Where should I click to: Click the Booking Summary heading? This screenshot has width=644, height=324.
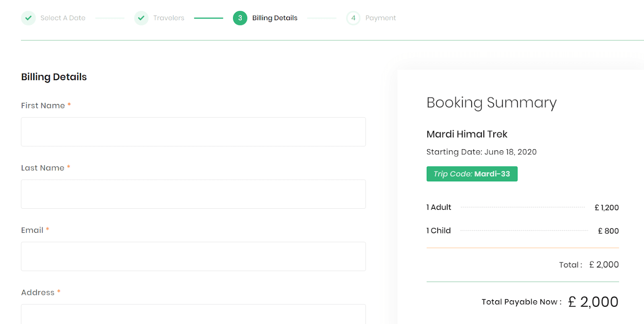pos(491,103)
